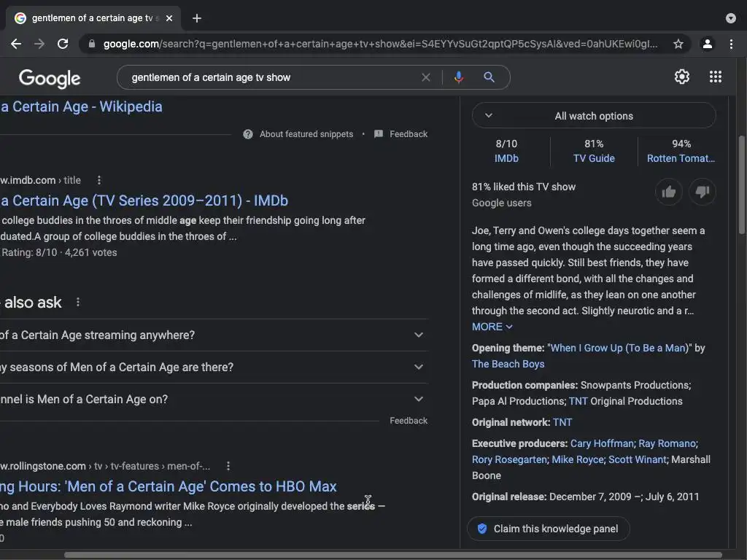Image resolution: width=747 pixels, height=560 pixels.
Task: Click About featured snippets text link
Action: coord(306,134)
